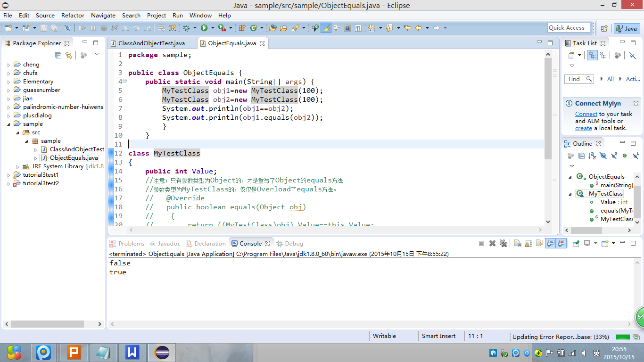The width and height of the screenshot is (644, 362).
Task: Open the Word app on taskbar
Action: 132,352
